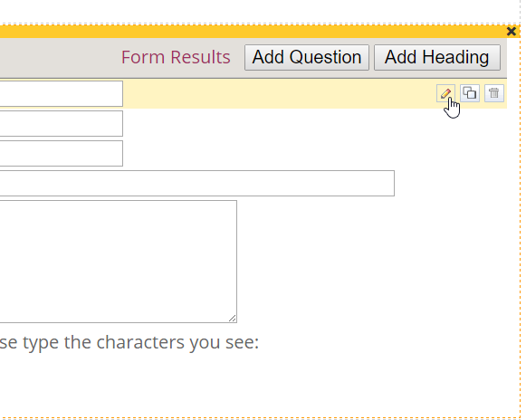Click the text area resize grip

(x=233, y=319)
